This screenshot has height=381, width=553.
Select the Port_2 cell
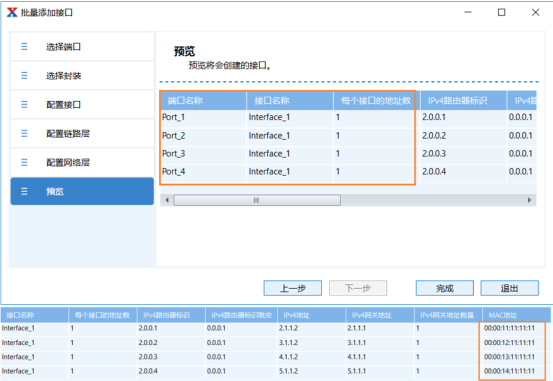coord(203,135)
